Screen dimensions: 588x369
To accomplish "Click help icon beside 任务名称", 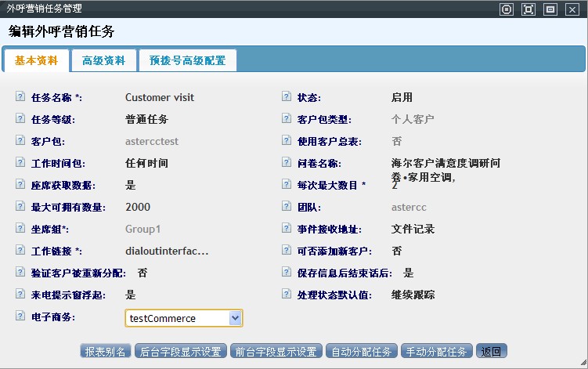I will [x=20, y=98].
